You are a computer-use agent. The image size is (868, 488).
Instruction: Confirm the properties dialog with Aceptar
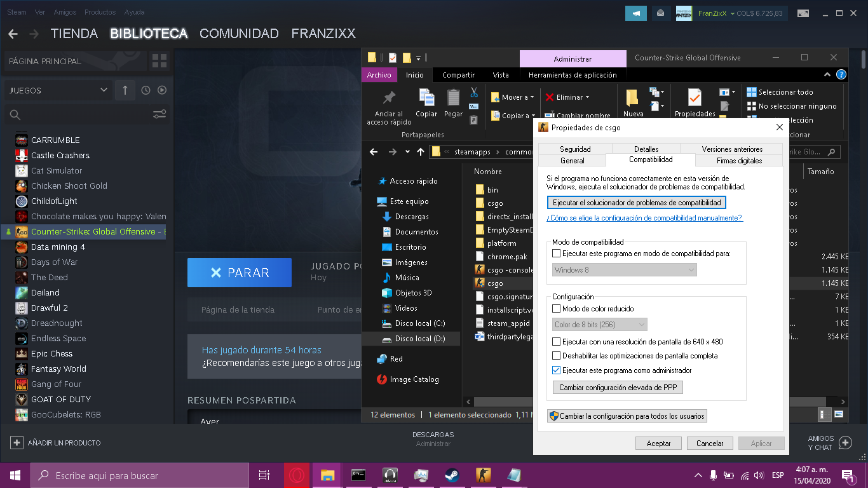click(x=658, y=444)
